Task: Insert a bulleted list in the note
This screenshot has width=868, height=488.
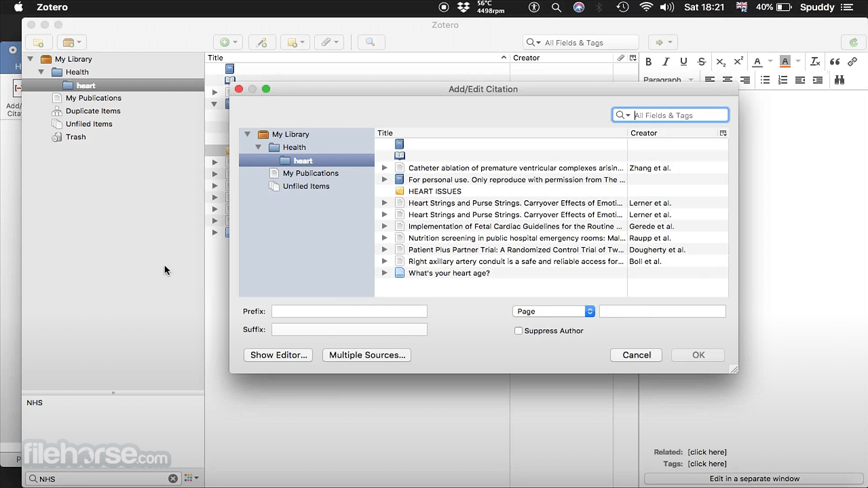Action: click(x=765, y=79)
